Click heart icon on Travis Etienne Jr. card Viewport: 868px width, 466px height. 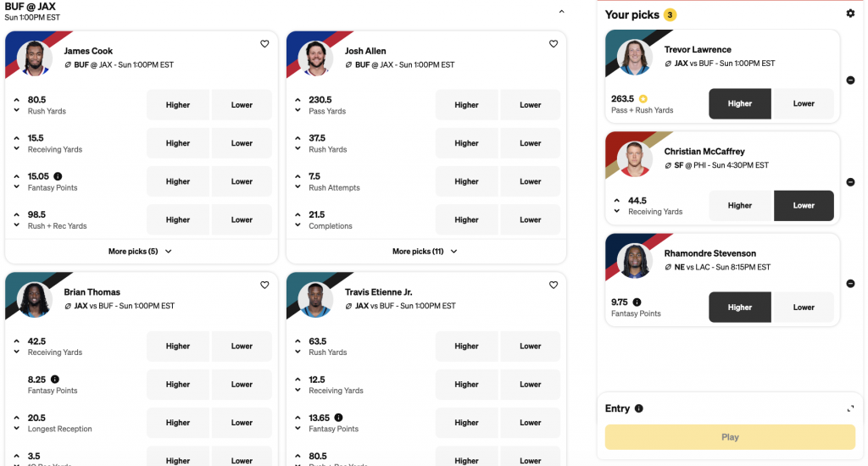coord(554,286)
